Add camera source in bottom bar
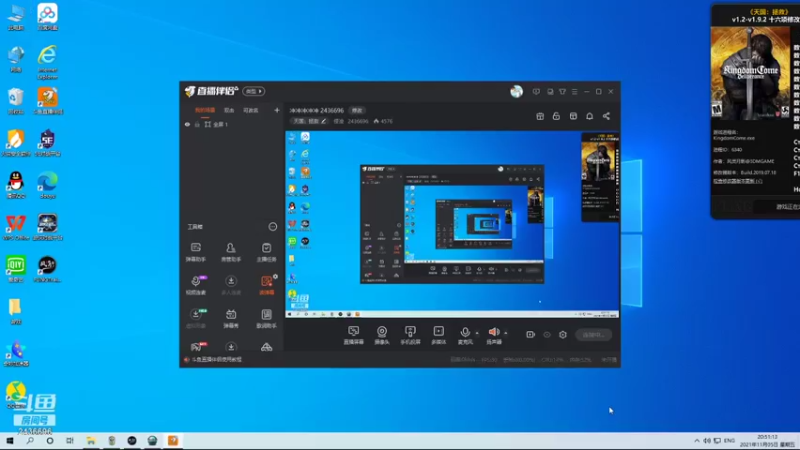Image resolution: width=800 pixels, height=450 pixels. [x=382, y=335]
